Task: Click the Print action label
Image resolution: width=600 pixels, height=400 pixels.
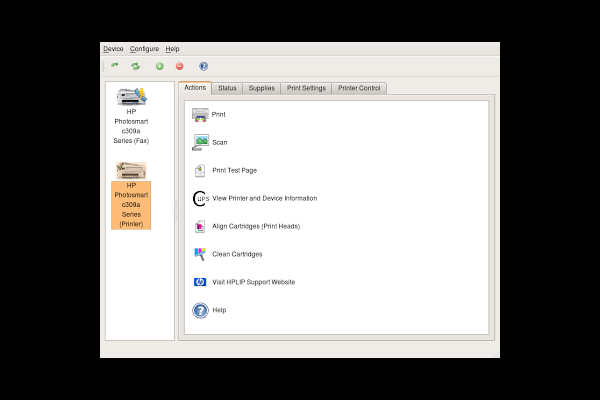Action: [218, 114]
